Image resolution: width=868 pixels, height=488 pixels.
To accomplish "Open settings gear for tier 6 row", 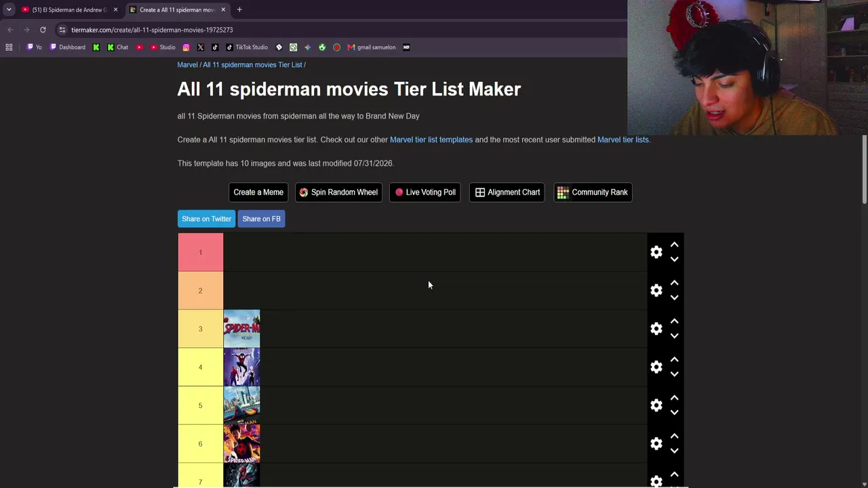I will (656, 443).
